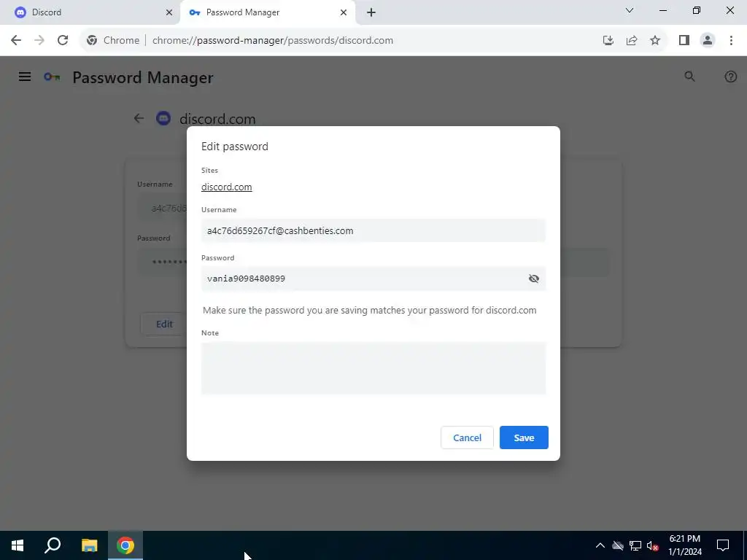This screenshot has height=560, width=747.
Task: Open the tab search chevron
Action: 630,10
